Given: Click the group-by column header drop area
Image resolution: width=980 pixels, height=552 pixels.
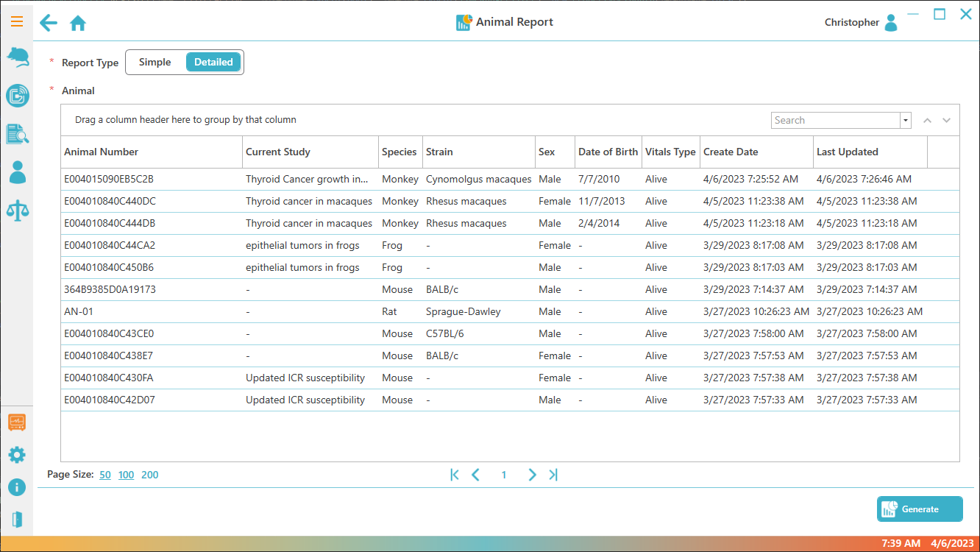Looking at the screenshot, I should (185, 120).
